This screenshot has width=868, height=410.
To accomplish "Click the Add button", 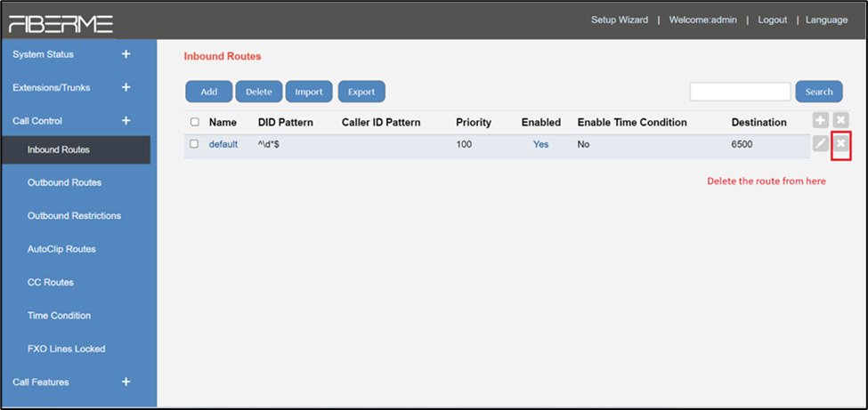I will (208, 92).
